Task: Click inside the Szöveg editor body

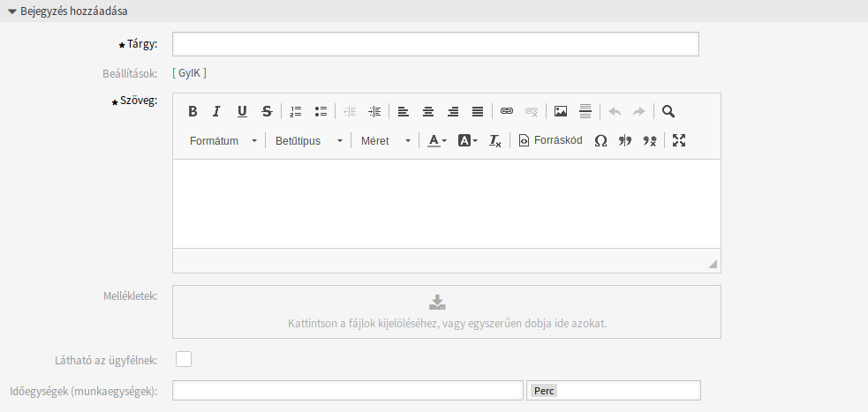Action: [447, 204]
